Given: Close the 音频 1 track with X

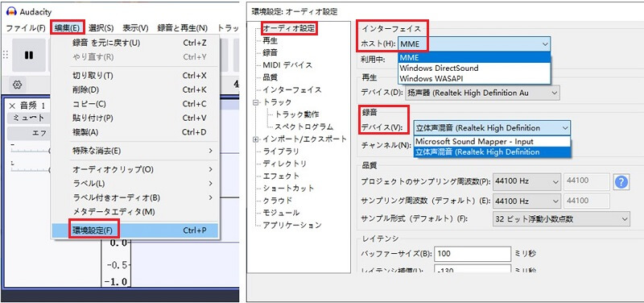Looking at the screenshot, I should (x=12, y=106).
